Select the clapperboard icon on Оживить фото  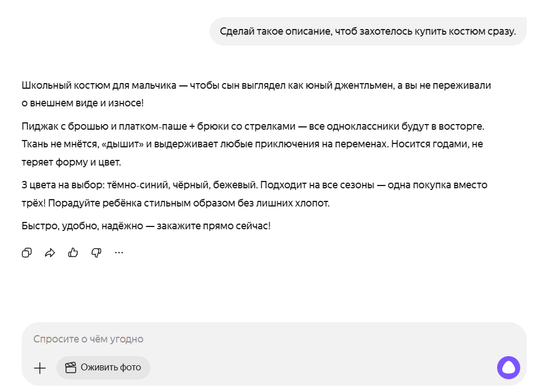(x=70, y=368)
